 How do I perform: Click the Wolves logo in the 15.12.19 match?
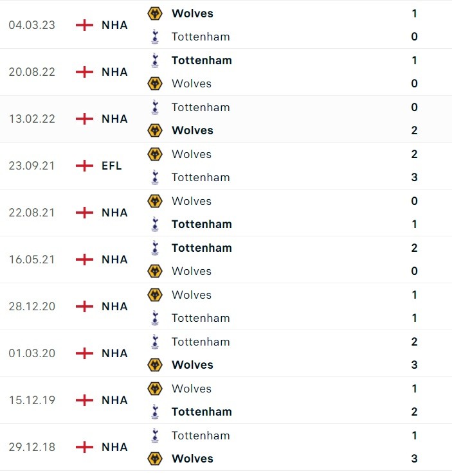[155, 389]
